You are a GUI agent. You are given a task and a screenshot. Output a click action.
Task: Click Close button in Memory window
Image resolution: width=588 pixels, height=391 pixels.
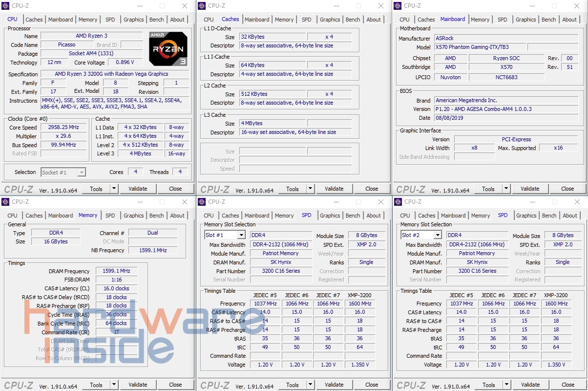point(175,385)
